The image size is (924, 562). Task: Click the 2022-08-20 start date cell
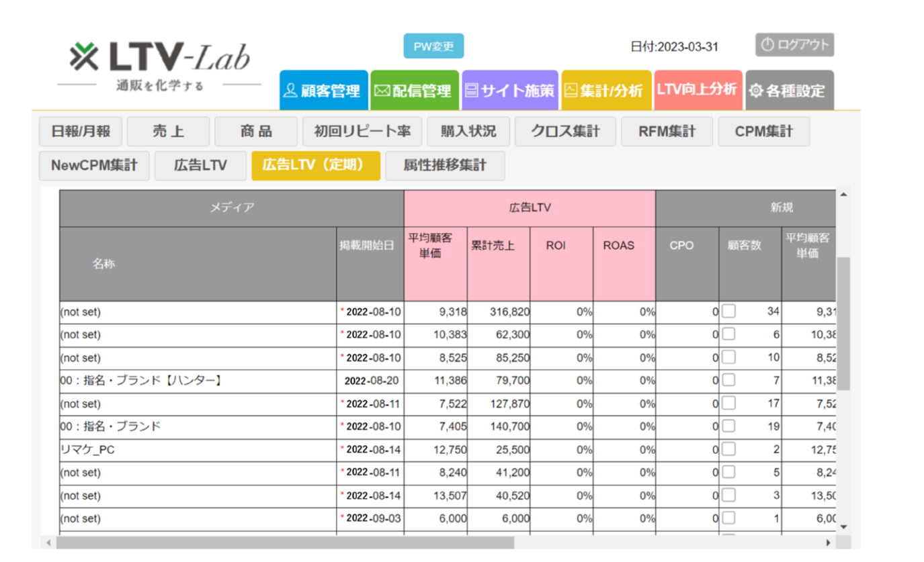tap(370, 381)
